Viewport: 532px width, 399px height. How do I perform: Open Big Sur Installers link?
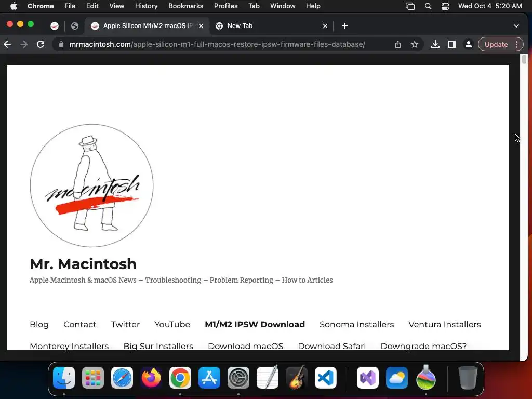click(x=158, y=345)
